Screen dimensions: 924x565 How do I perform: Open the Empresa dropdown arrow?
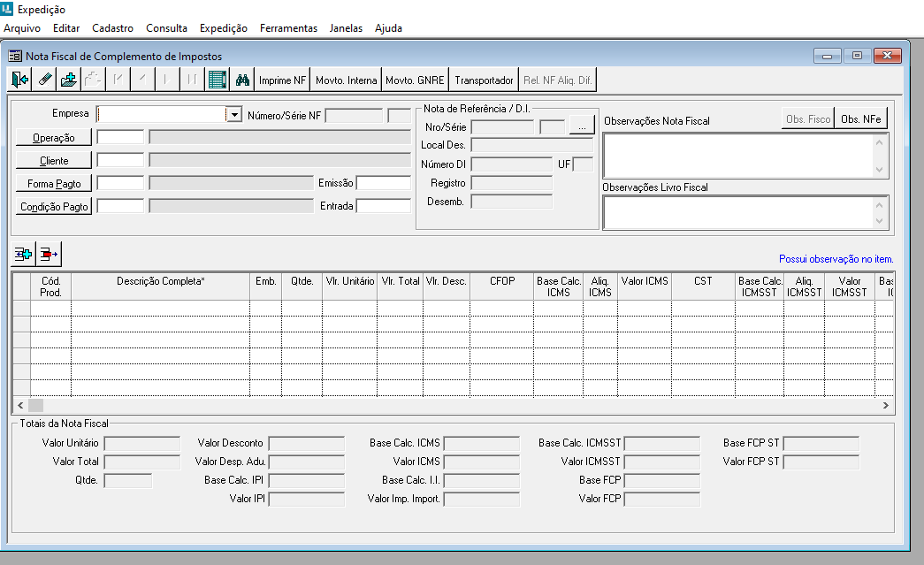coord(234,114)
